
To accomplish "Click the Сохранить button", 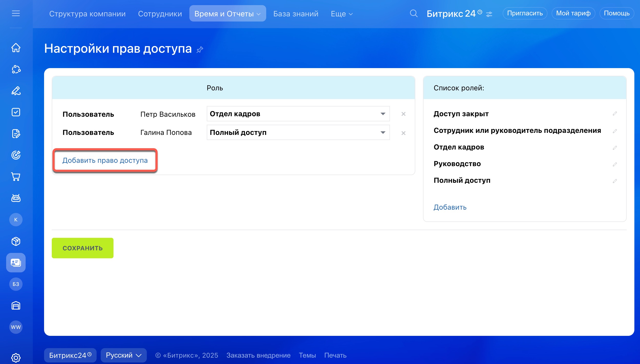I will coord(82,248).
